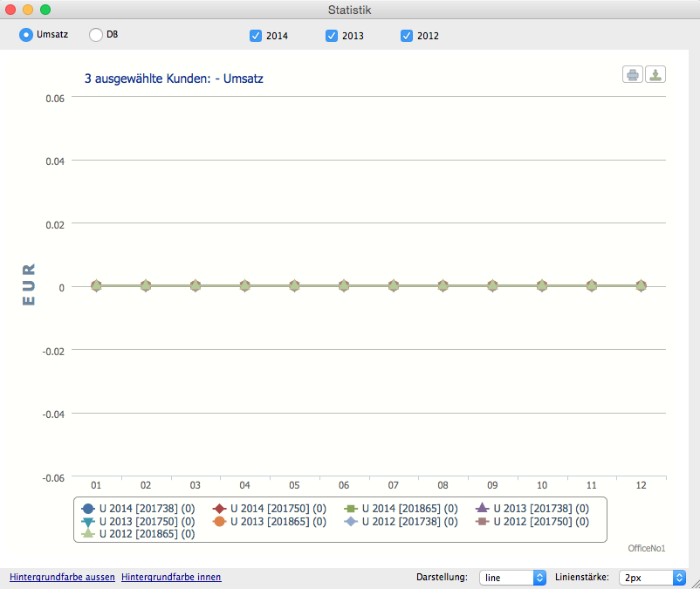Viewport: 700px width, 589px height.
Task: Toggle legend entry U 2012 [201738]
Action: (x=401, y=521)
